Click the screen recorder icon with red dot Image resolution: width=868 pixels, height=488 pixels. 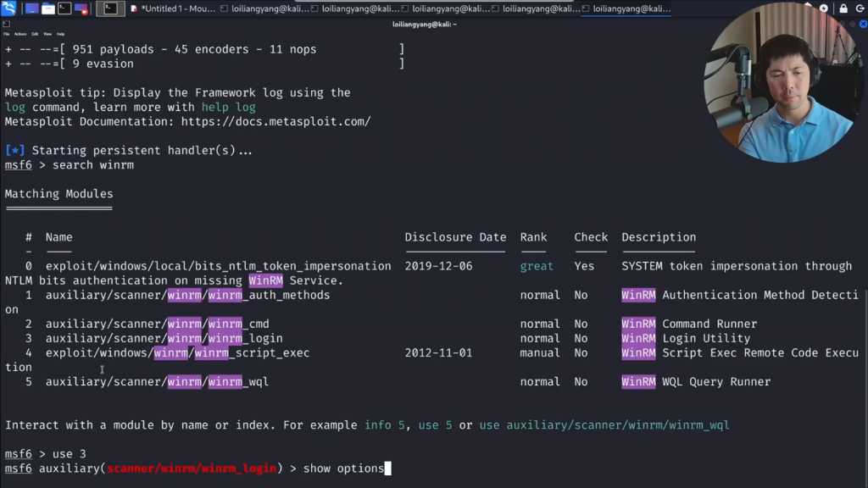click(x=82, y=8)
